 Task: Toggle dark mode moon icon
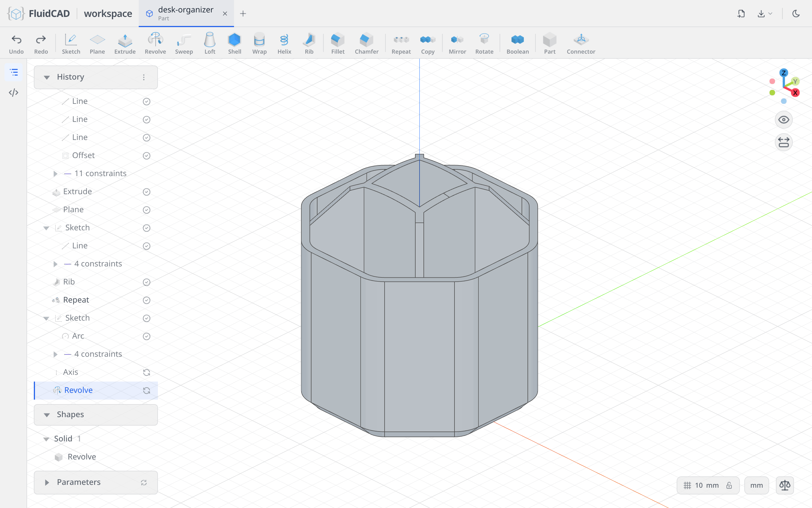click(796, 14)
